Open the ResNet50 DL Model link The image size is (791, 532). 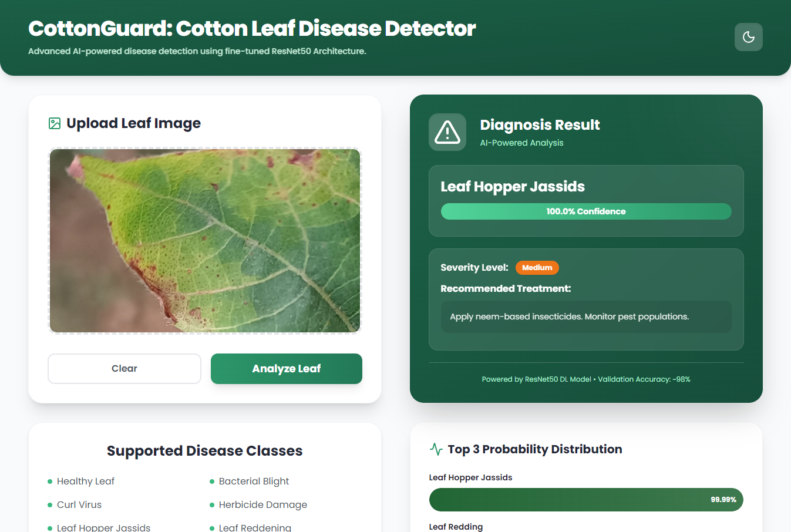(557, 379)
